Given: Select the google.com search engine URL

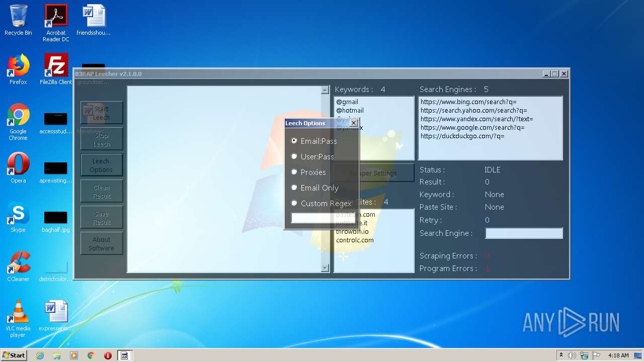Looking at the screenshot, I should pyautogui.click(x=472, y=128).
